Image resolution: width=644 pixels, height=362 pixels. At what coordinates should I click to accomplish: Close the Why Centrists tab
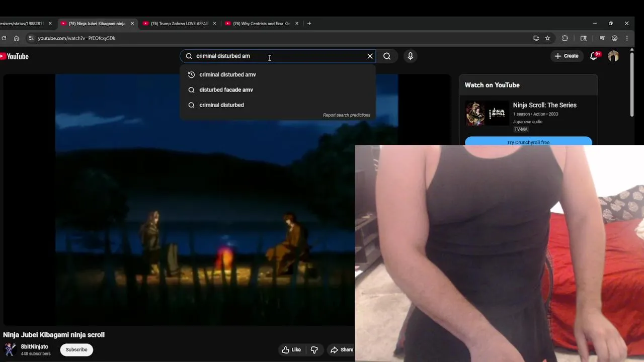(297, 24)
